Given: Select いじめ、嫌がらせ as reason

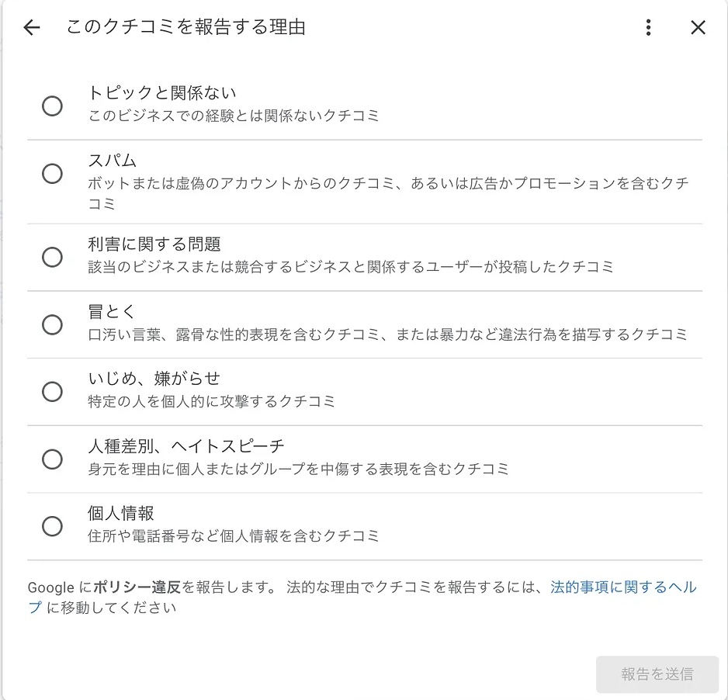Looking at the screenshot, I should (x=52, y=392).
